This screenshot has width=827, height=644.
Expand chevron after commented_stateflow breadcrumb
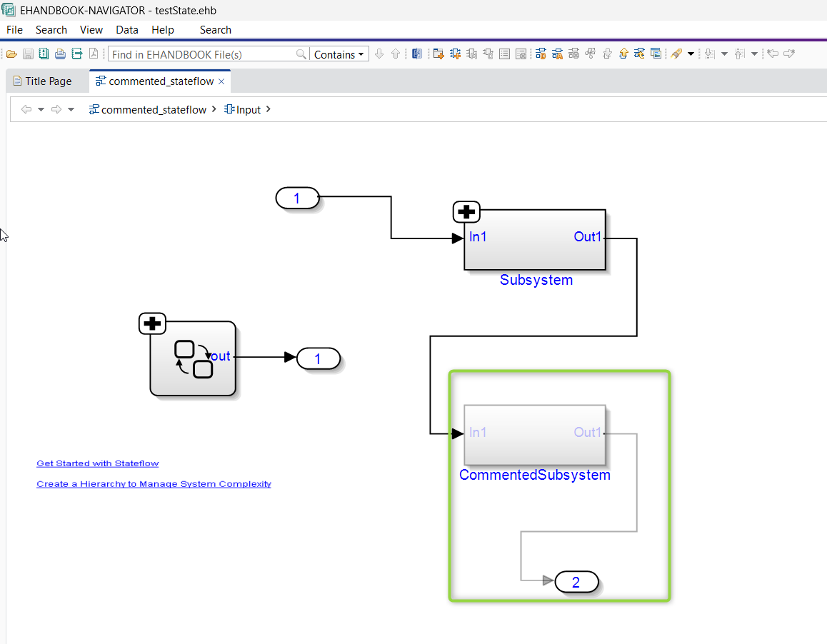coord(214,109)
